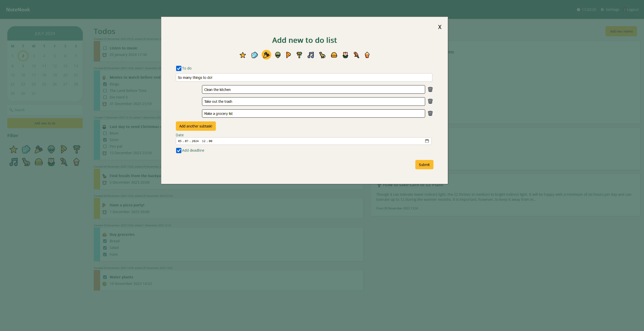644x331 pixels.
Task: Click the 'Take out the trash' subtask field
Action: [x=313, y=102]
